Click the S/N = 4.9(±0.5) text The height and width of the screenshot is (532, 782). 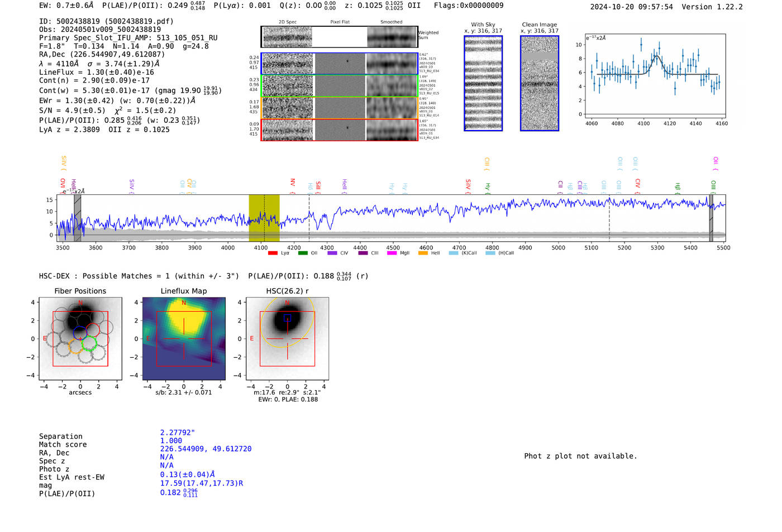[73, 111]
